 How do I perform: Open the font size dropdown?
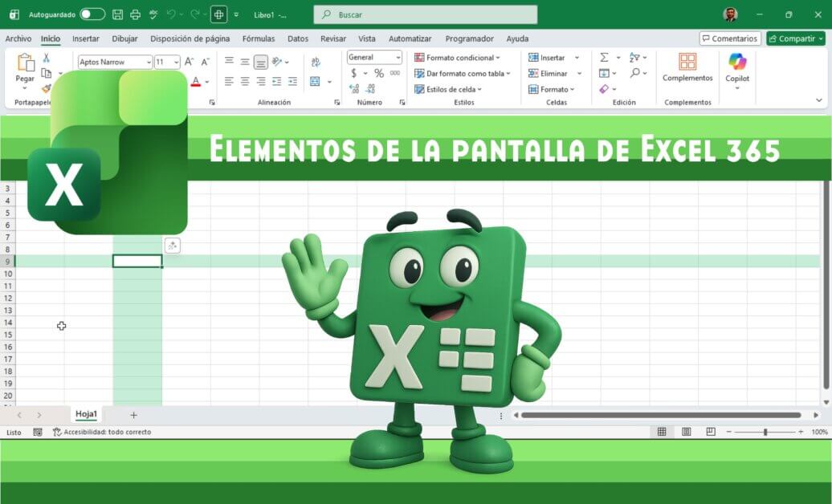click(x=178, y=62)
